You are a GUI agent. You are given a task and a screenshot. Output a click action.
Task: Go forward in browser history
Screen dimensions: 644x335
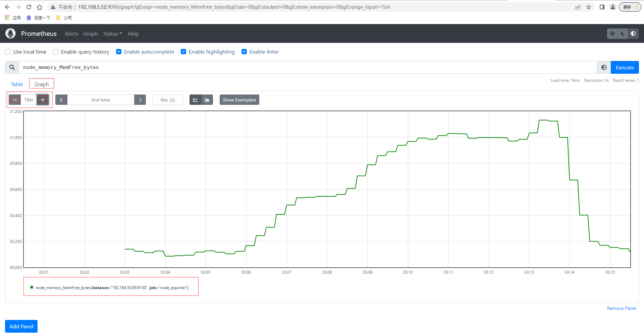pyautogui.click(x=18, y=7)
